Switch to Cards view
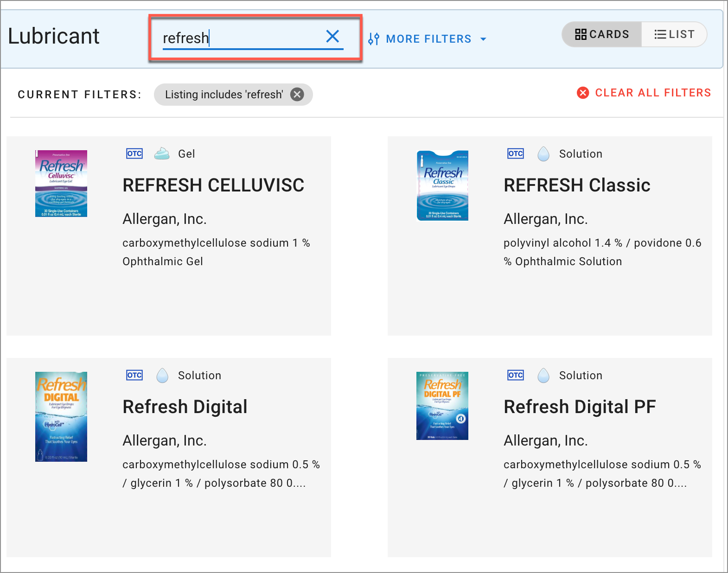Image resolution: width=728 pixels, height=573 pixels. (602, 34)
